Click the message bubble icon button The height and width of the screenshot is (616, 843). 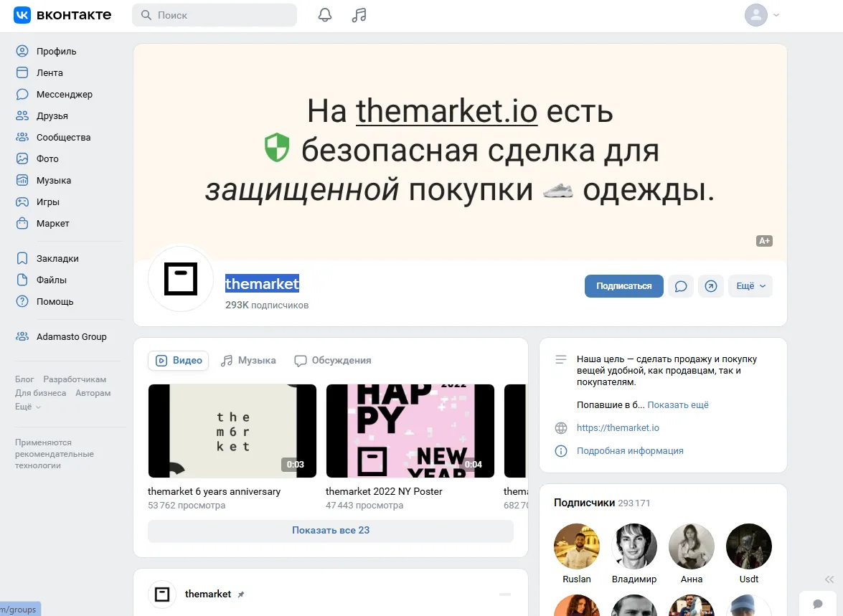pos(681,286)
